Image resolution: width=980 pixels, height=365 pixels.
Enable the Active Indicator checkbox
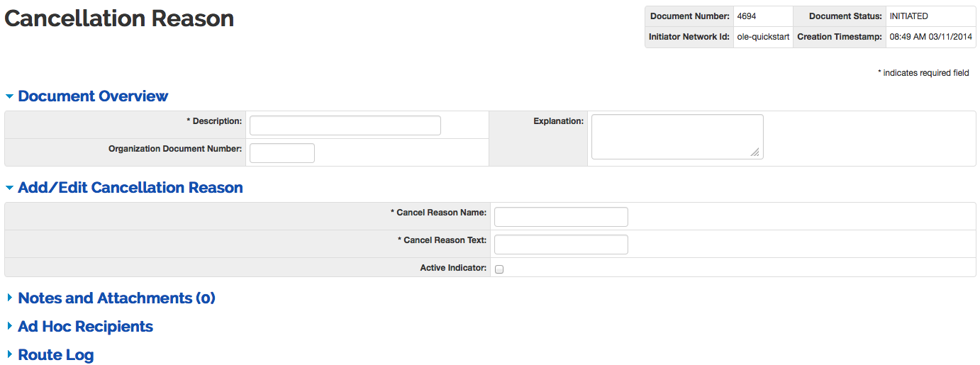[x=499, y=269]
